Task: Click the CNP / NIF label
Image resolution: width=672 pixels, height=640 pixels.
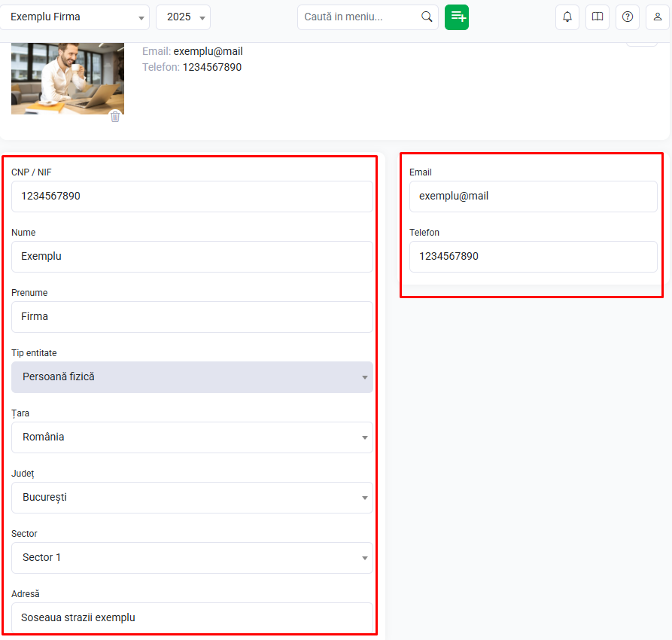Action: [32, 172]
